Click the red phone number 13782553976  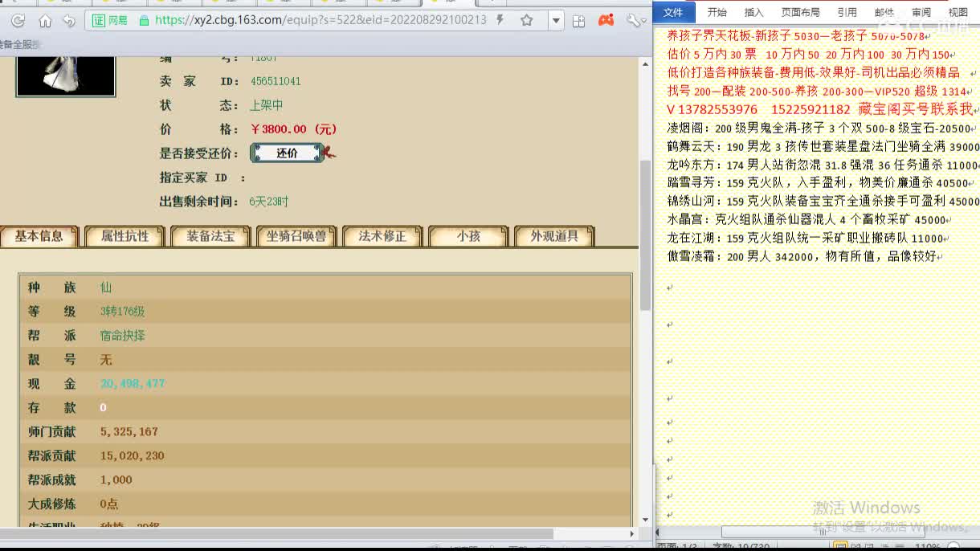point(719,109)
